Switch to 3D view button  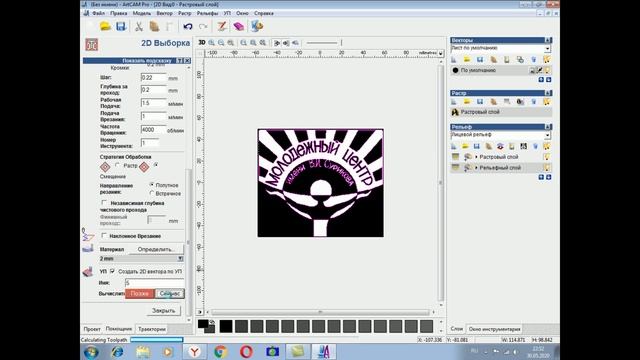point(202,42)
